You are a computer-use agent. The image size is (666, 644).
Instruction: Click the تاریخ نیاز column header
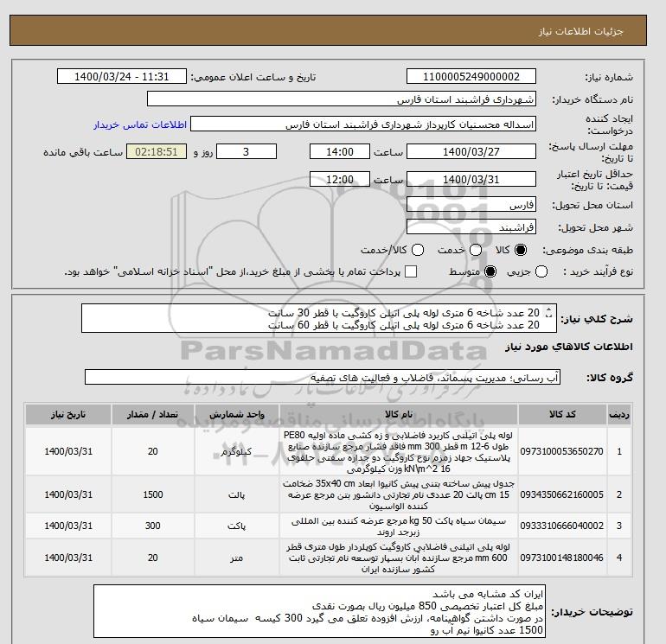(68, 415)
